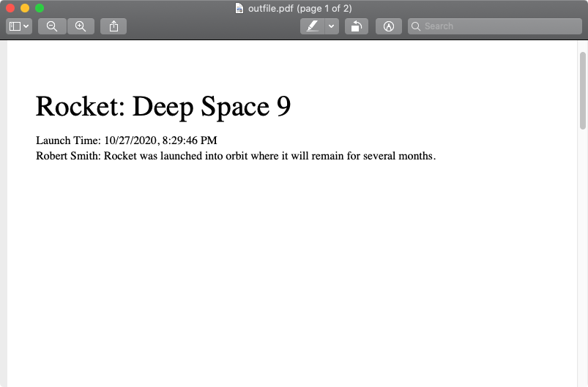Click the outfile.pdf document icon in title bar
The image size is (588, 387).
click(239, 8)
